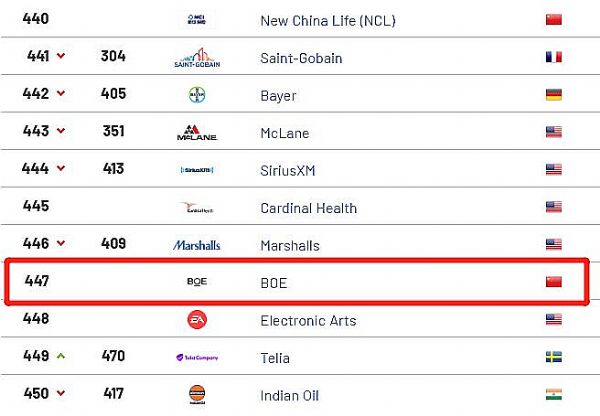
Task: Click the green up arrow at rank 449
Action: (x=61, y=357)
